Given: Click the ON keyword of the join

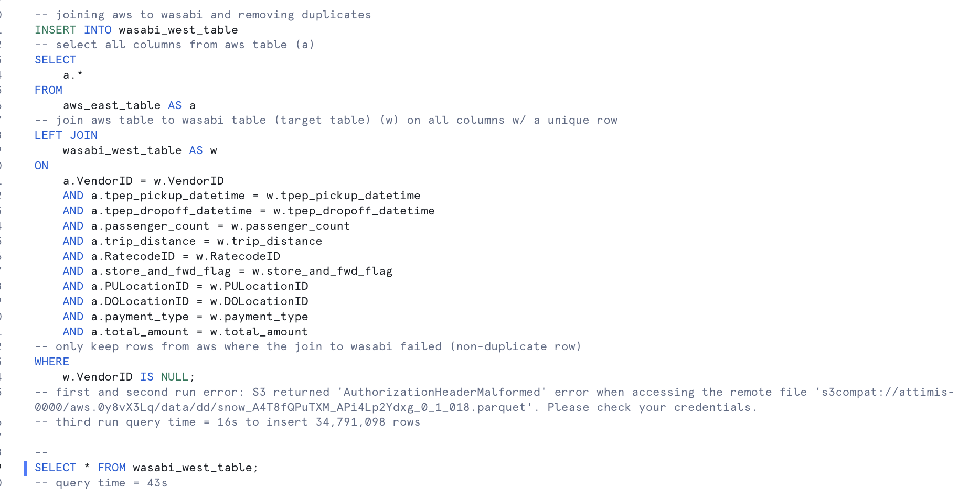Looking at the screenshot, I should click(41, 166).
